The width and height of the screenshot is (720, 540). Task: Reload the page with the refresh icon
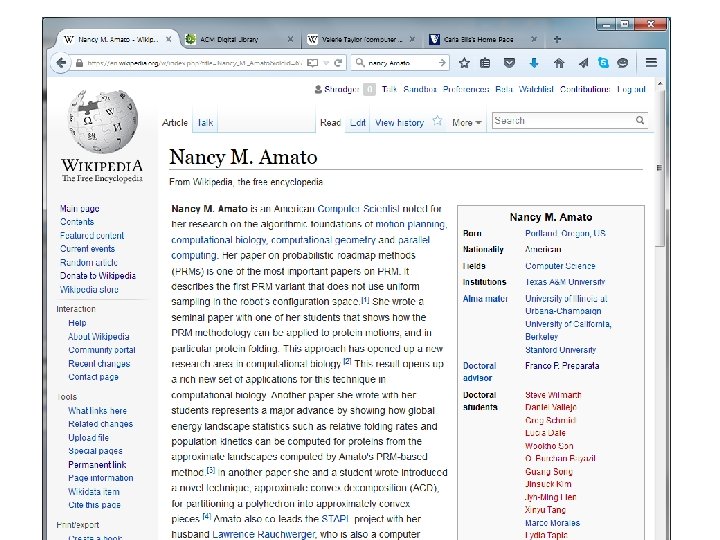pyautogui.click(x=338, y=63)
